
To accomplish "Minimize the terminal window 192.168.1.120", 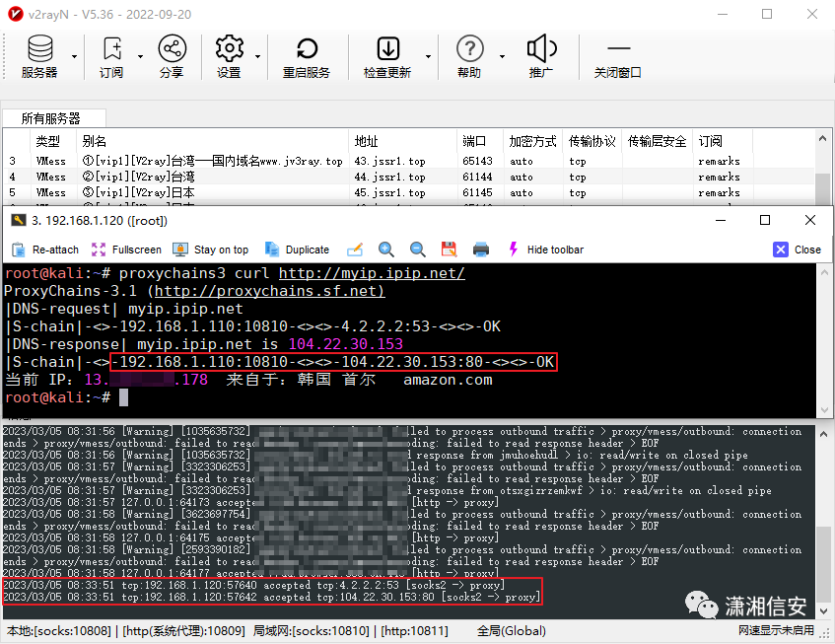I will point(721,220).
